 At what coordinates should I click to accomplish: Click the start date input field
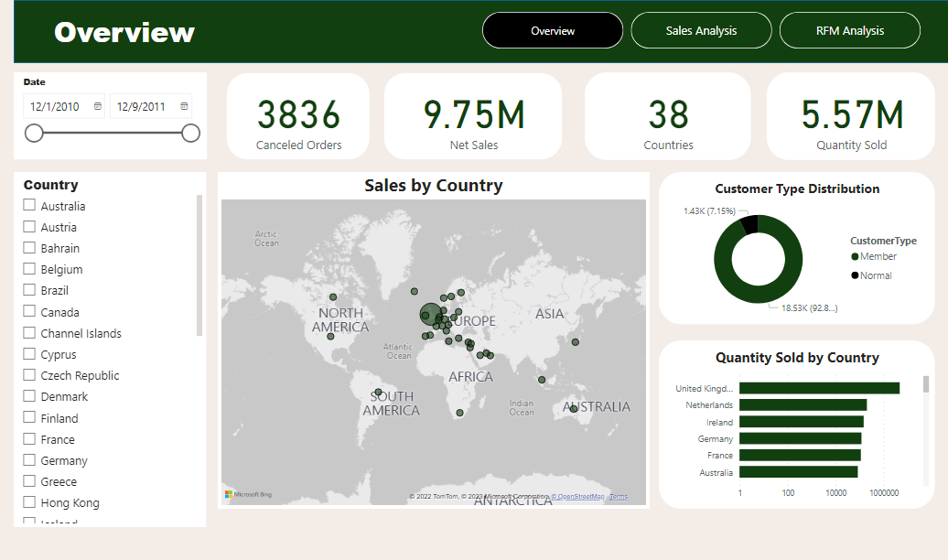click(x=57, y=106)
